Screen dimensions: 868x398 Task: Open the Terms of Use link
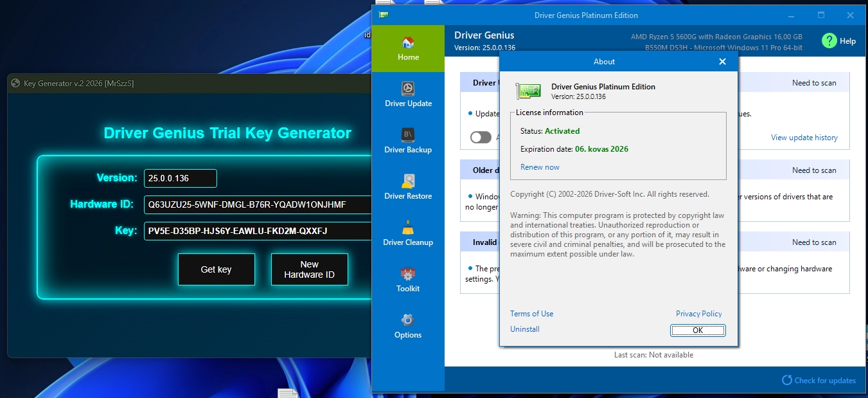(531, 314)
